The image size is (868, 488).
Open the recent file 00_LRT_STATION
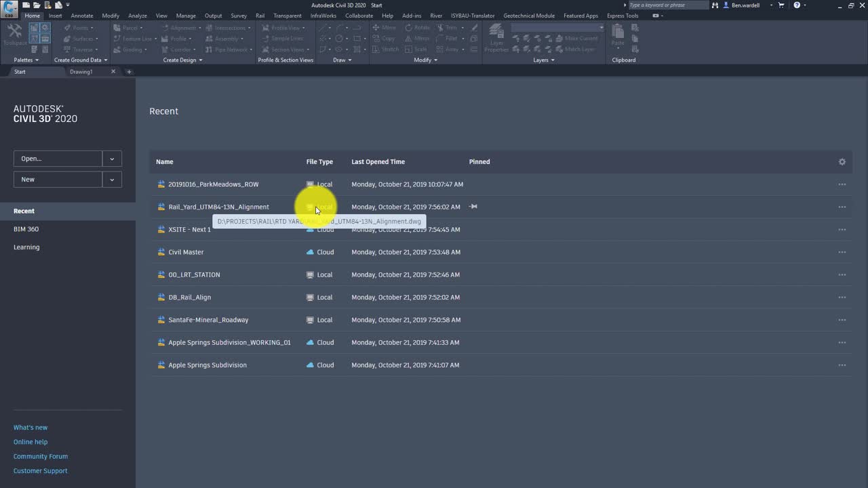(194, 275)
